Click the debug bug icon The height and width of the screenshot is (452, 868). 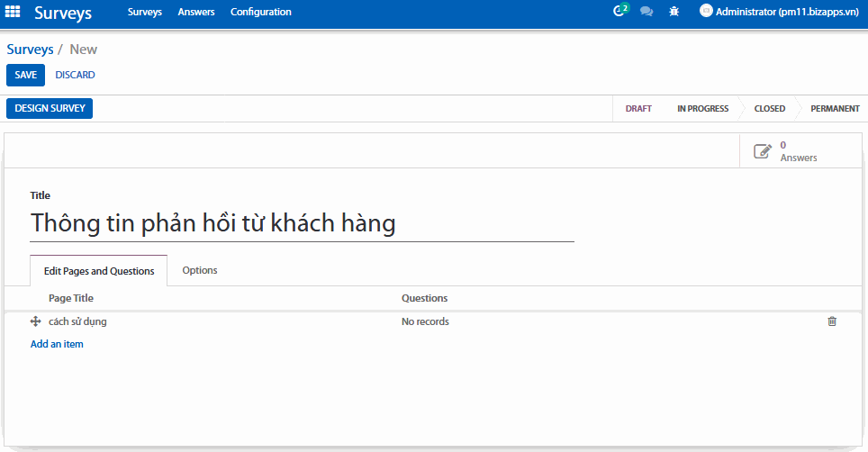pyautogui.click(x=674, y=12)
